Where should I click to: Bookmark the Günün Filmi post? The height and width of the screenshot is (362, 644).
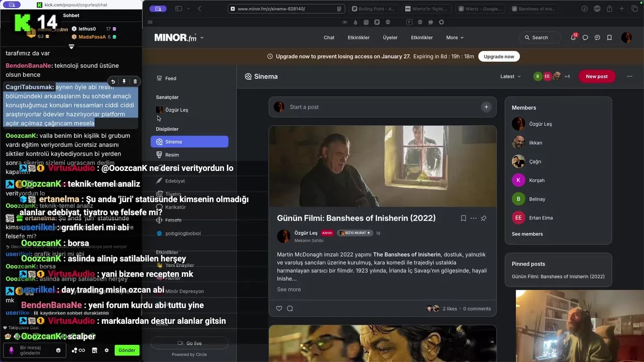coord(463,218)
